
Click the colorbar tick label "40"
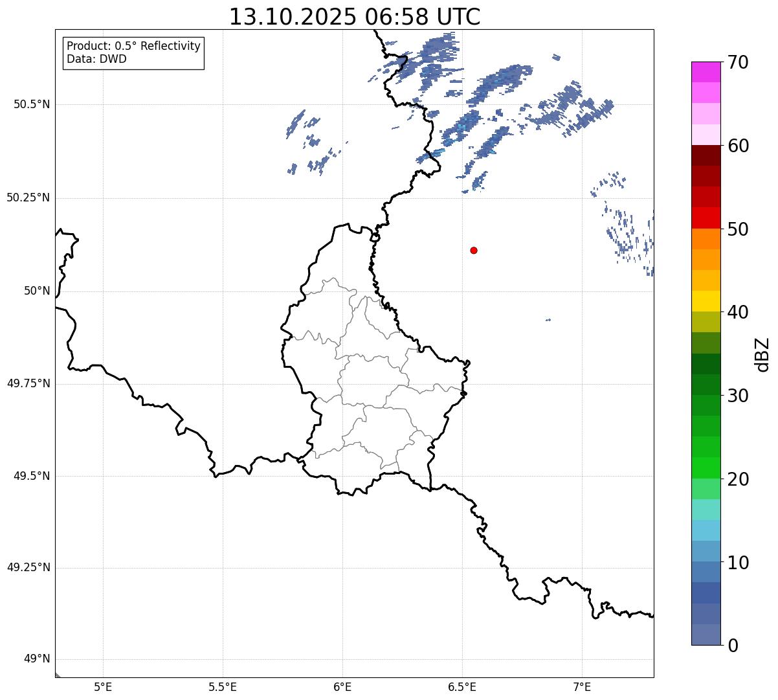[738, 312]
